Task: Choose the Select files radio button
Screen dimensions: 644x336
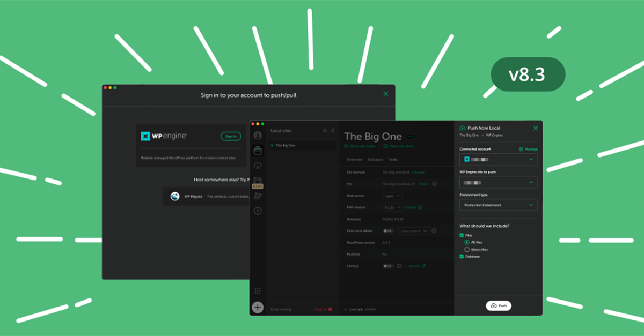Action: point(467,250)
